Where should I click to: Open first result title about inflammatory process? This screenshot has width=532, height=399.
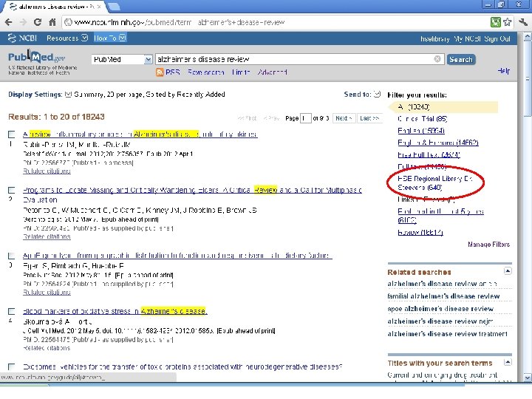(140, 134)
